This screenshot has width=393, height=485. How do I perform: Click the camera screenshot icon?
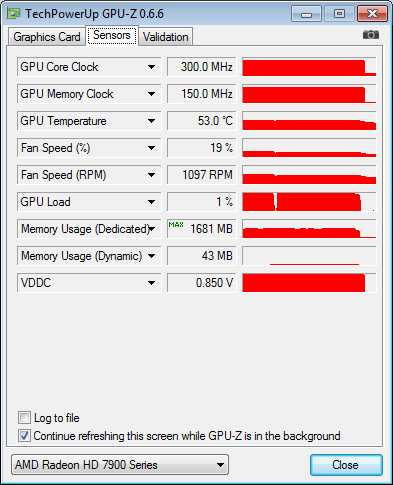[371, 35]
